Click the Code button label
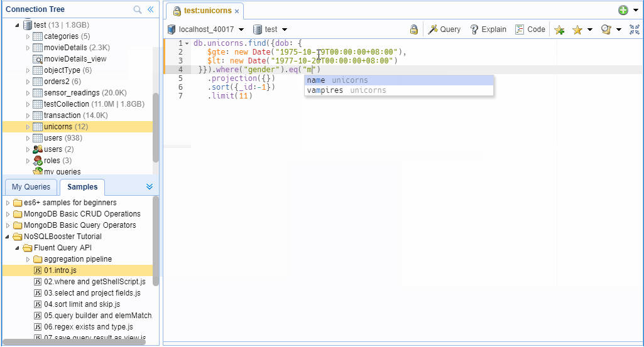644x347 pixels. pos(536,29)
